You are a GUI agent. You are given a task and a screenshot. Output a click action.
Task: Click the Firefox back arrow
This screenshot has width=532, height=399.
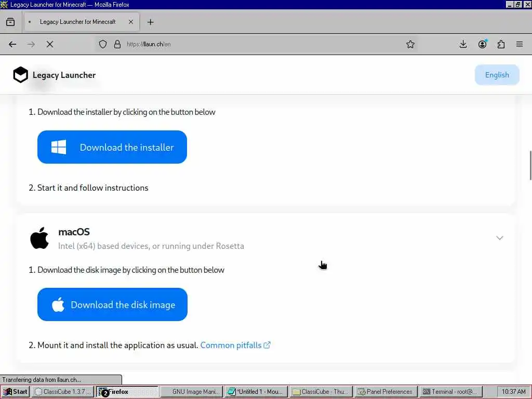pos(12,45)
